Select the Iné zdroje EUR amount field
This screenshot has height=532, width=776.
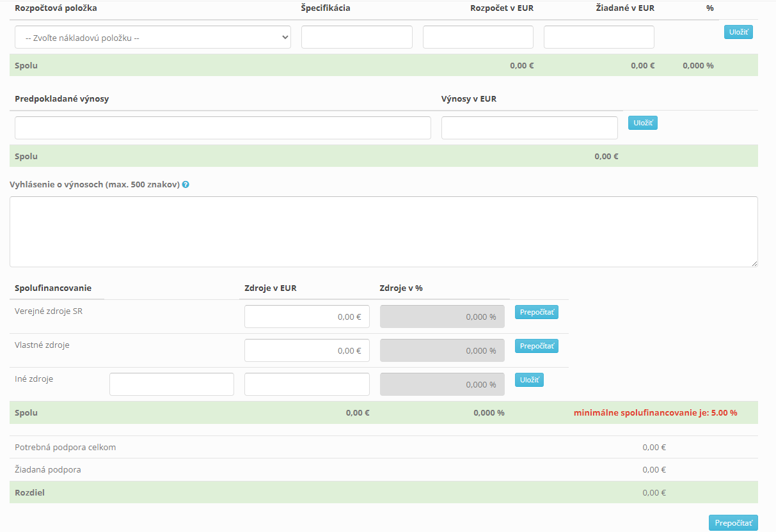[x=306, y=384]
